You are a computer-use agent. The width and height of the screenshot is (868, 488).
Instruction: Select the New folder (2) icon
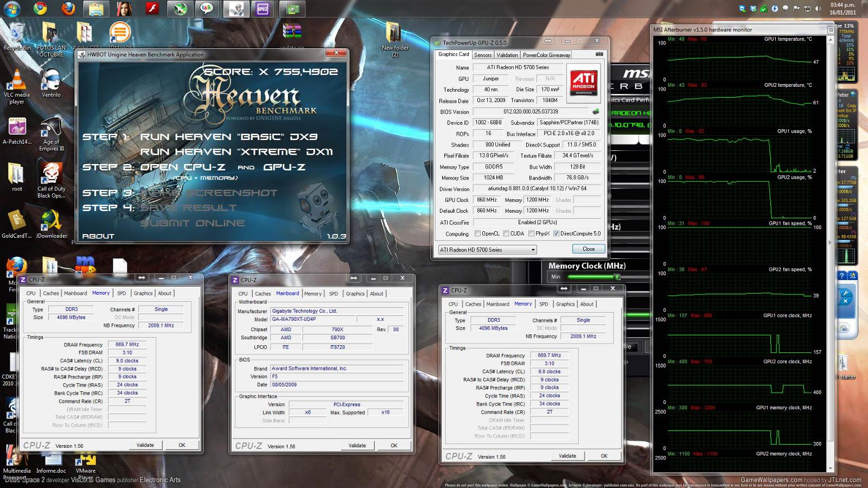pyautogui.click(x=394, y=40)
